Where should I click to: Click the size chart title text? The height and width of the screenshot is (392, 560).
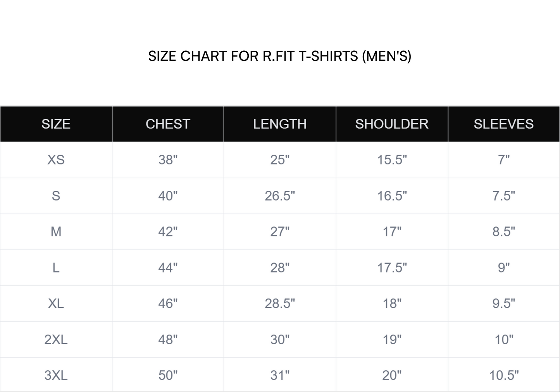pyautogui.click(x=279, y=56)
